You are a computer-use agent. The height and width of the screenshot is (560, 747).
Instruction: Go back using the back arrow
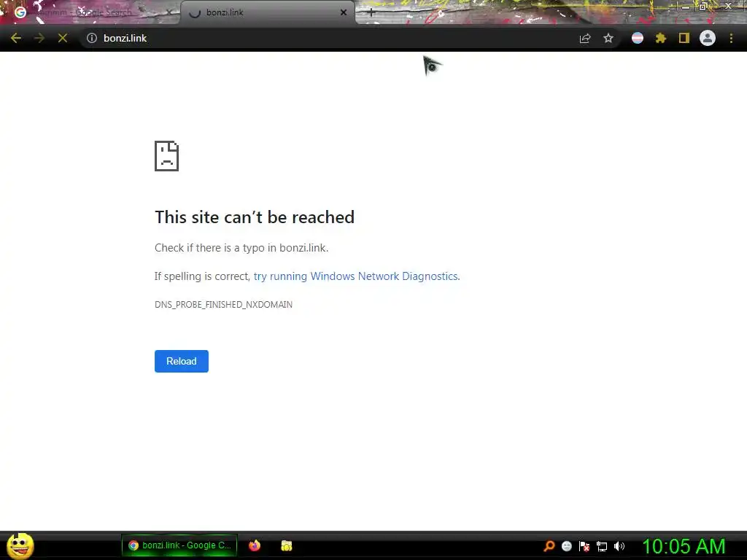[x=16, y=38]
